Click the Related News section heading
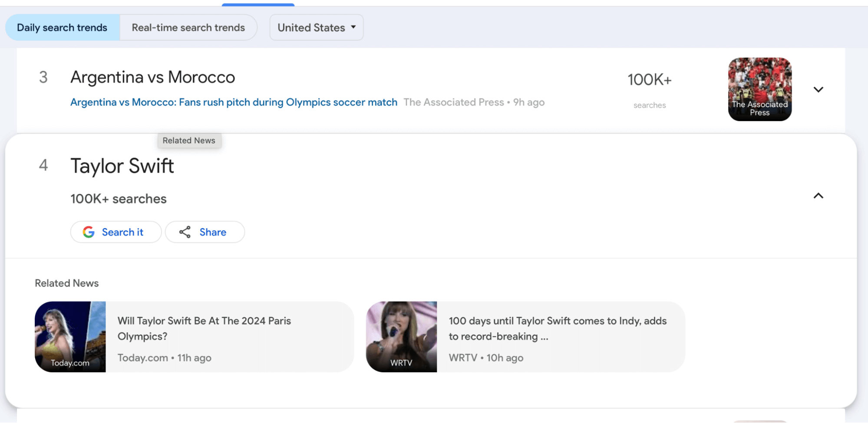Viewport: 868px width, 423px height. pos(67,283)
